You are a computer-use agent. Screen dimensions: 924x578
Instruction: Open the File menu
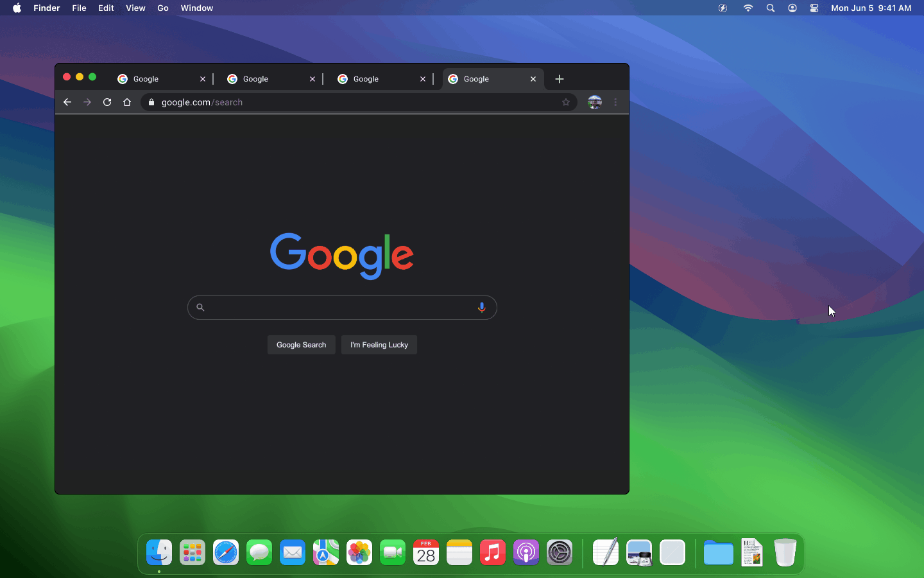tap(79, 8)
